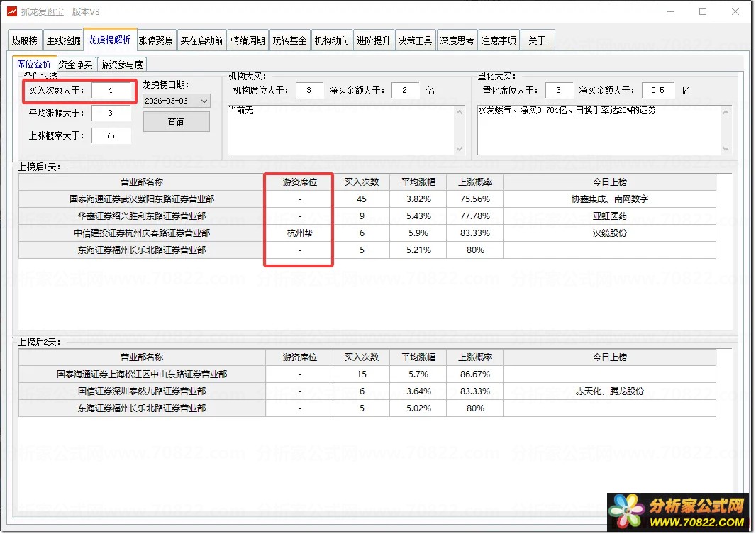Select the 情绪周期 tab

[248, 40]
